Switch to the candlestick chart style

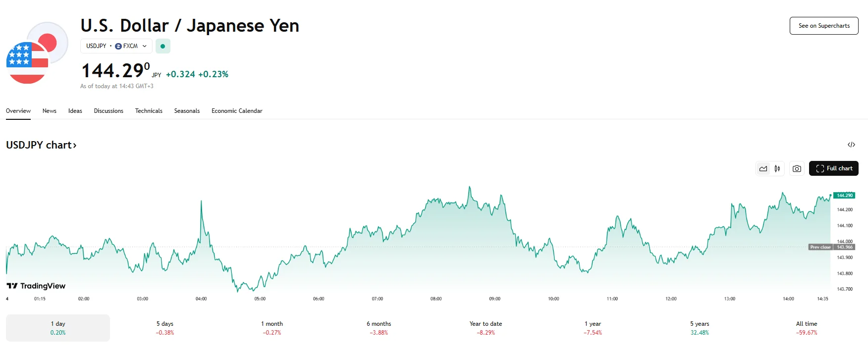pyautogui.click(x=777, y=169)
